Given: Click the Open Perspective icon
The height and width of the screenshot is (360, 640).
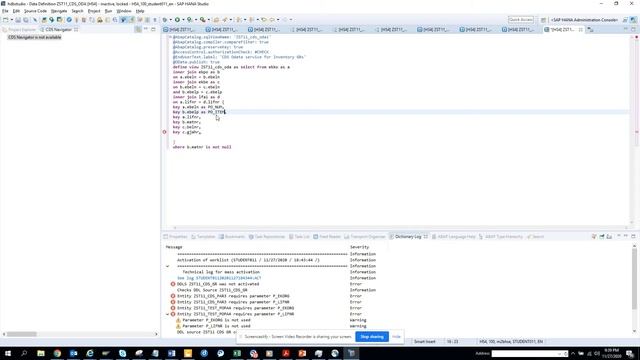Looking at the screenshot, I should [x=543, y=20].
